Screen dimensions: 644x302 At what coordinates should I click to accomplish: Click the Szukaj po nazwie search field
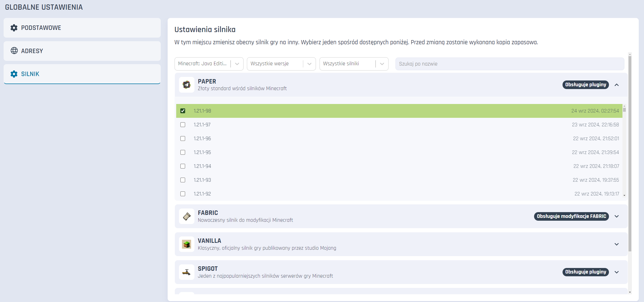tap(510, 64)
